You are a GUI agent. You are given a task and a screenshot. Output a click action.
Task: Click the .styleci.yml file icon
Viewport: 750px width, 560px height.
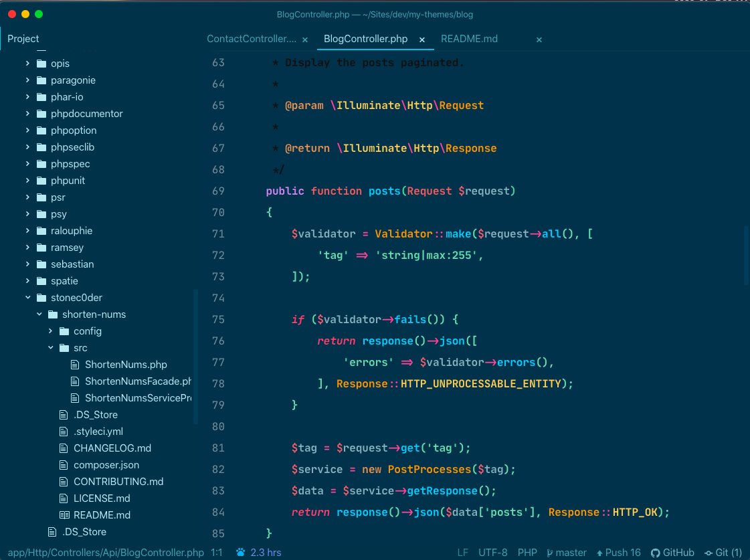click(63, 432)
